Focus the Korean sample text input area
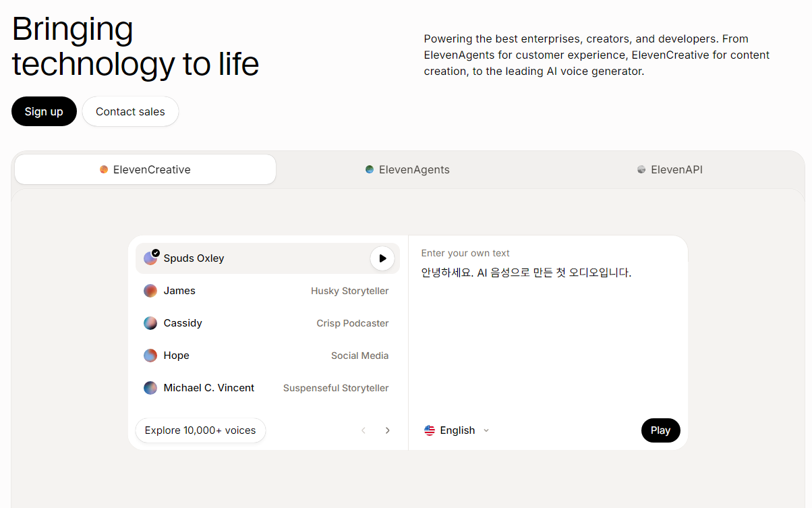Image resolution: width=812 pixels, height=508 pixels. pyautogui.click(x=548, y=337)
